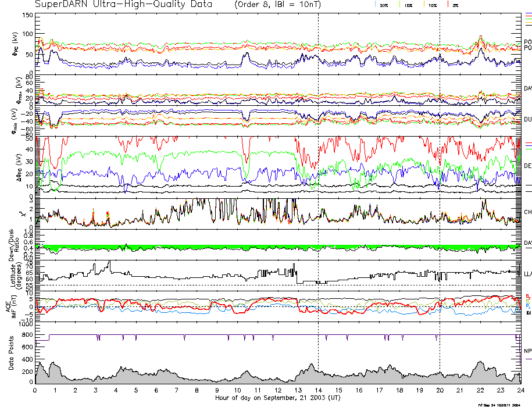
Task: Click the 20% legend entry at top
Action: coord(384,5)
